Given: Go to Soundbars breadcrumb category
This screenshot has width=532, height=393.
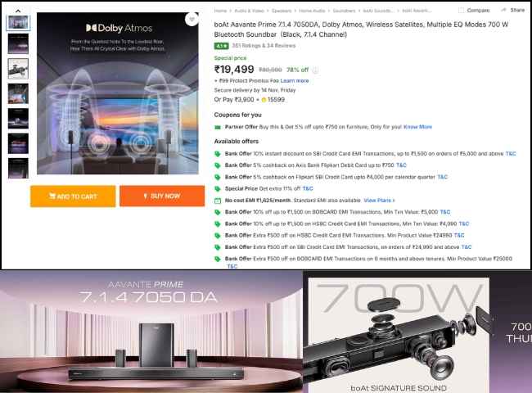Looking at the screenshot, I should 344,11.
